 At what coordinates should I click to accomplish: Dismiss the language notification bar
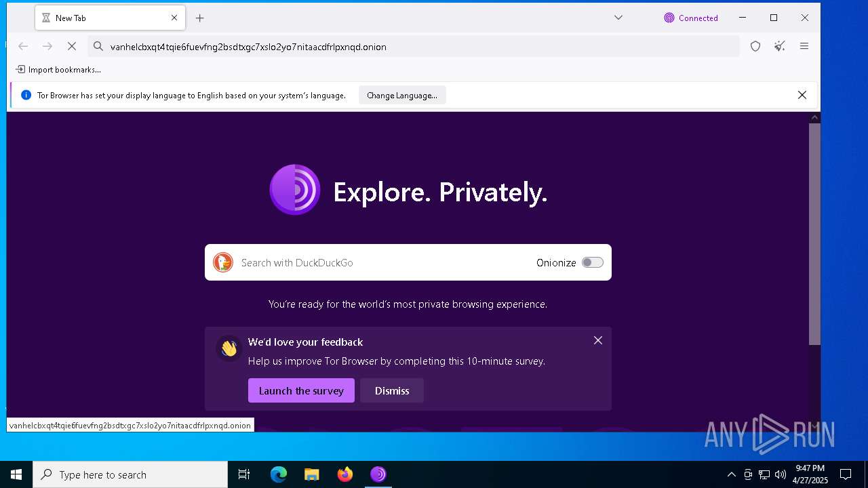(802, 95)
